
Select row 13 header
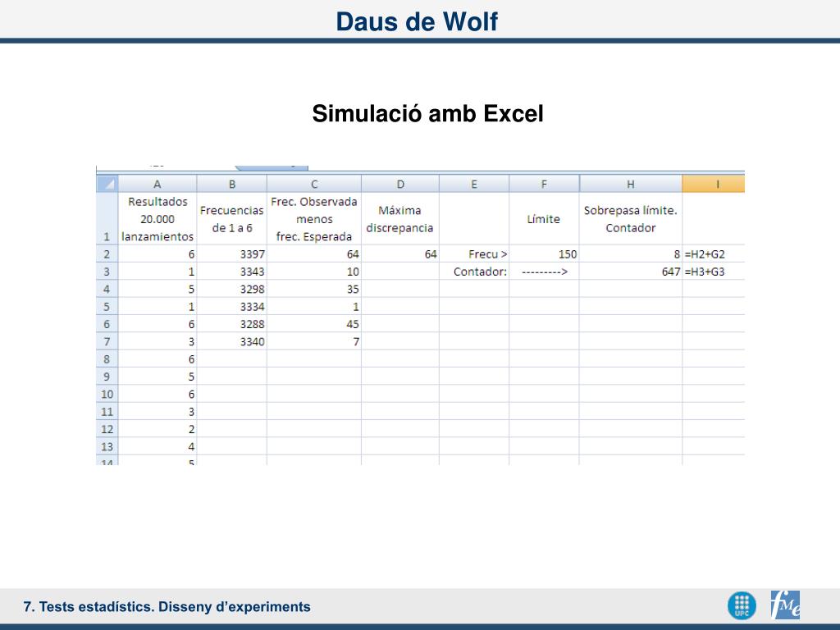(107, 447)
